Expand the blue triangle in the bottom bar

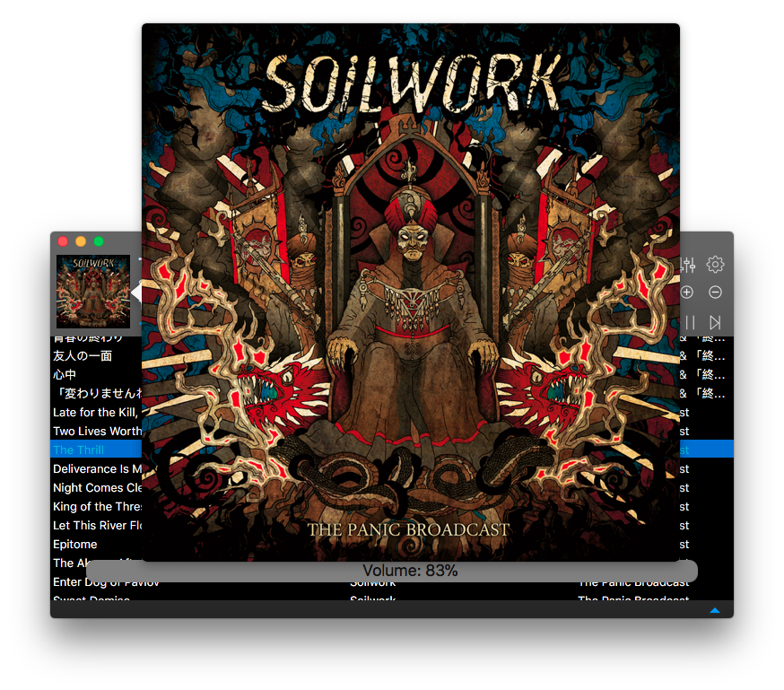pyautogui.click(x=715, y=610)
